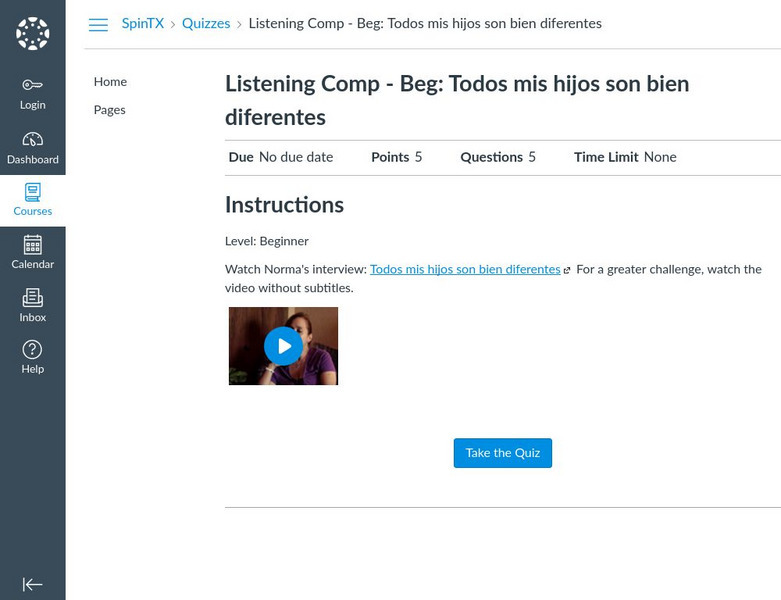Toggle the hamburger course menu
Viewport: 781px width, 600px height.
pyautogui.click(x=98, y=25)
